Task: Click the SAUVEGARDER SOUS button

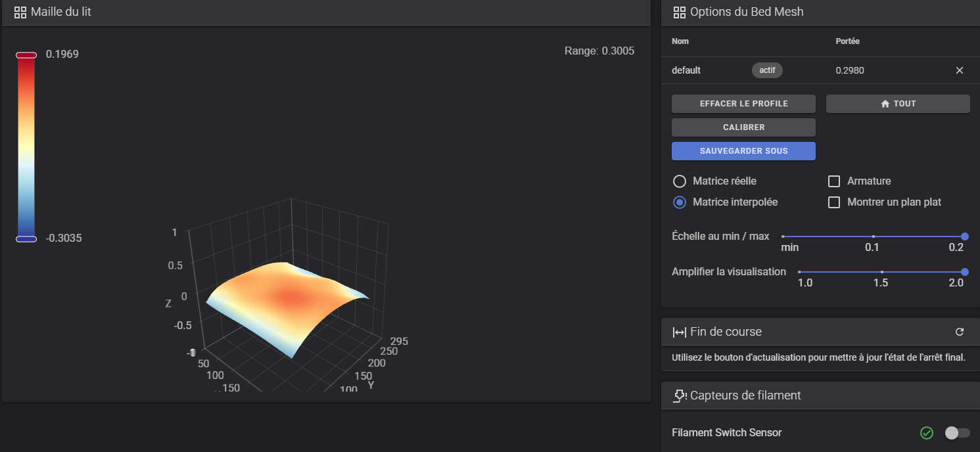Action: pos(743,151)
